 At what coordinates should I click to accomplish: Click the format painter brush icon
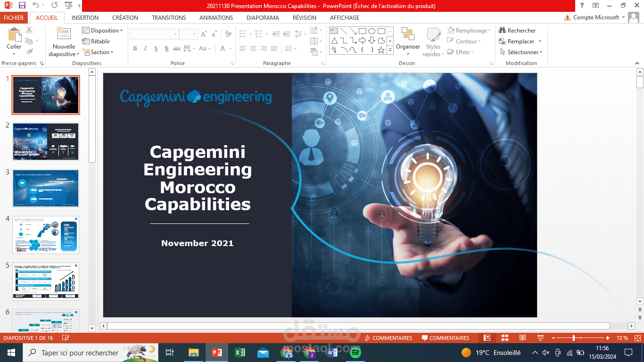coord(29,51)
